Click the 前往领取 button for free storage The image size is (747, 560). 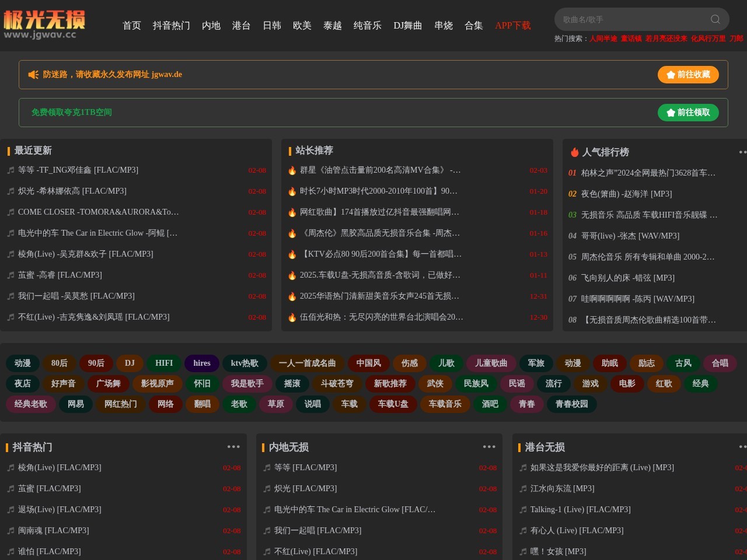(x=688, y=113)
